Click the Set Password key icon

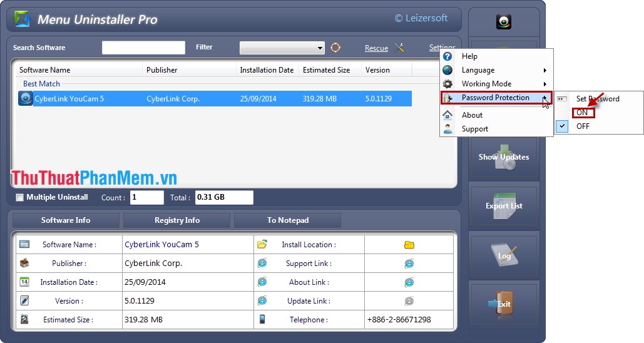coord(562,99)
